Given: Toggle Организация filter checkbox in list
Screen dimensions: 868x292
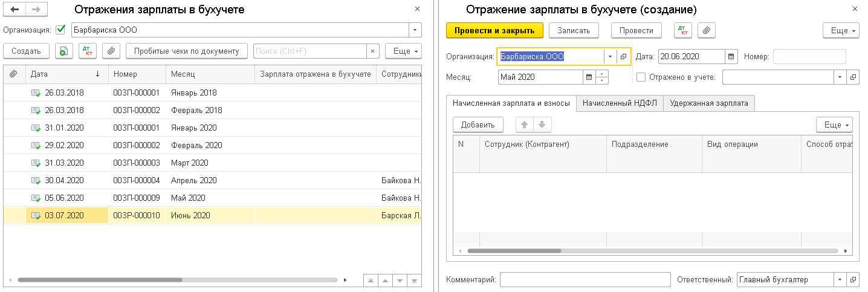Looking at the screenshot, I should pos(60,29).
